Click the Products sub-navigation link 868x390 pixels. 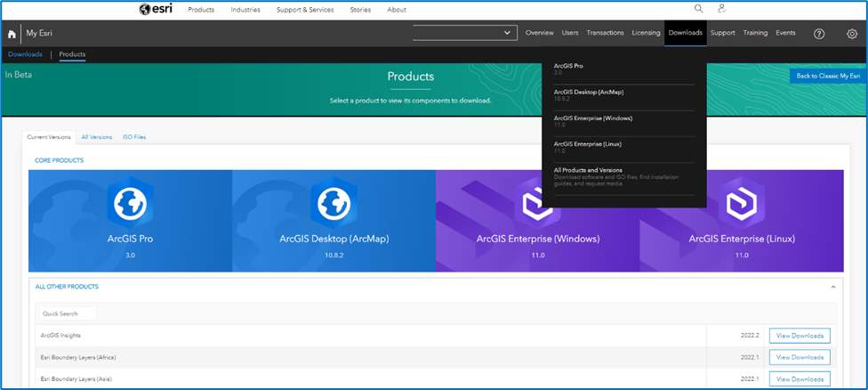pyautogui.click(x=73, y=54)
